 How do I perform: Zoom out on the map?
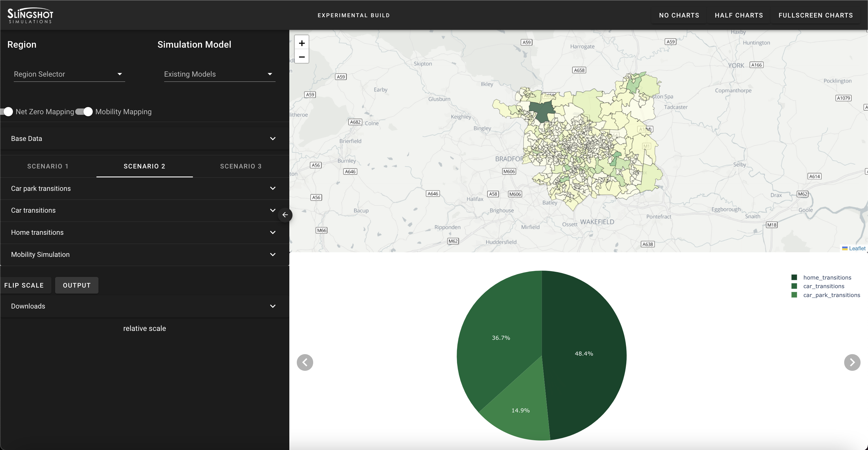point(302,57)
